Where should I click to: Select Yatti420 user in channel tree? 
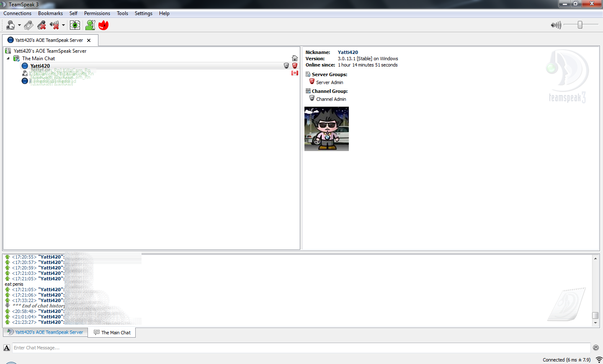[40, 66]
